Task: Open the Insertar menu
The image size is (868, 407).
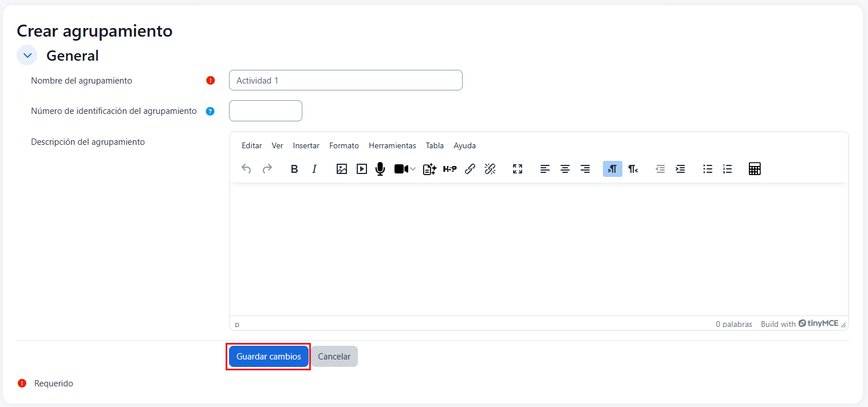Action: [306, 145]
